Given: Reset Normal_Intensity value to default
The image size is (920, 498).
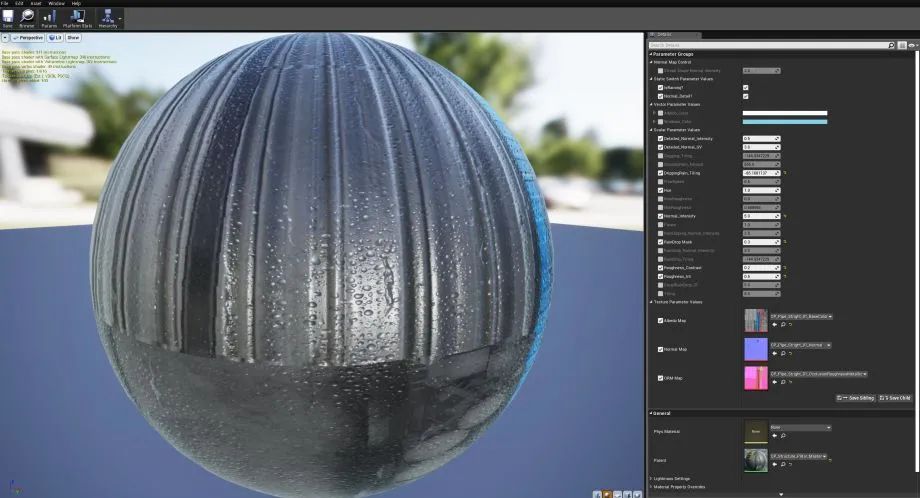Looking at the screenshot, I should point(785,216).
